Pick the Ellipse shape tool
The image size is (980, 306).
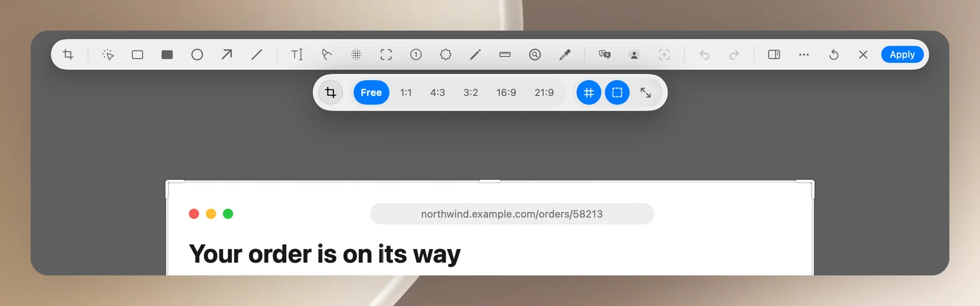coord(197,54)
